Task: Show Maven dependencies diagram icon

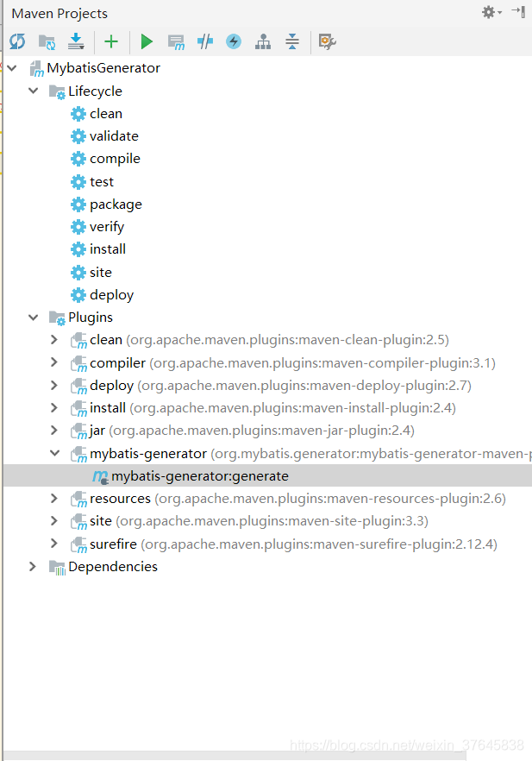Action: (263, 41)
